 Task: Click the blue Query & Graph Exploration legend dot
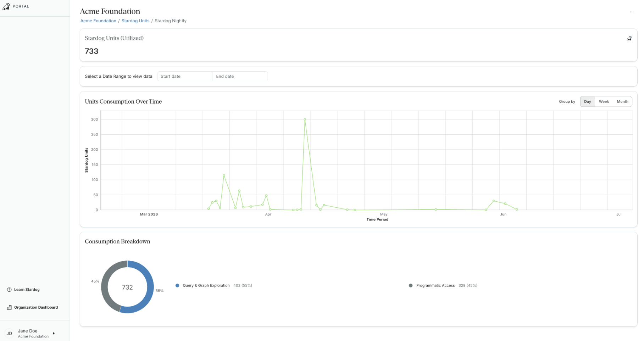coord(177,285)
